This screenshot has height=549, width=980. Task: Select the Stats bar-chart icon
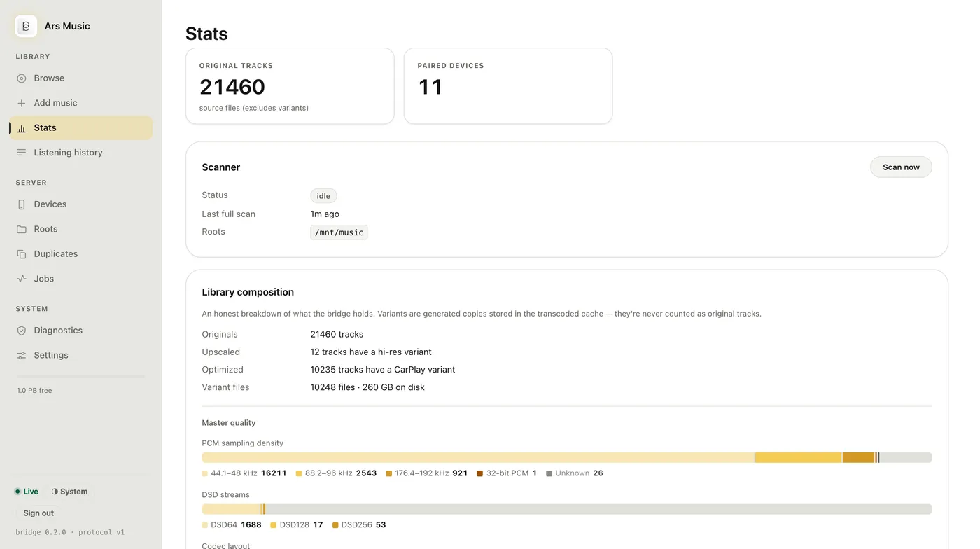click(22, 128)
